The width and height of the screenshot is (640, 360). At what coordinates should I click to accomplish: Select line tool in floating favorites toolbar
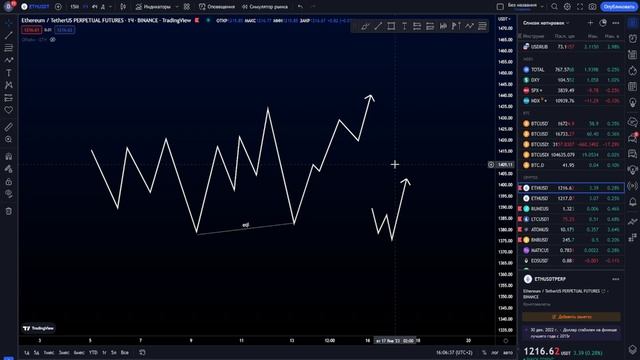[378, 26]
